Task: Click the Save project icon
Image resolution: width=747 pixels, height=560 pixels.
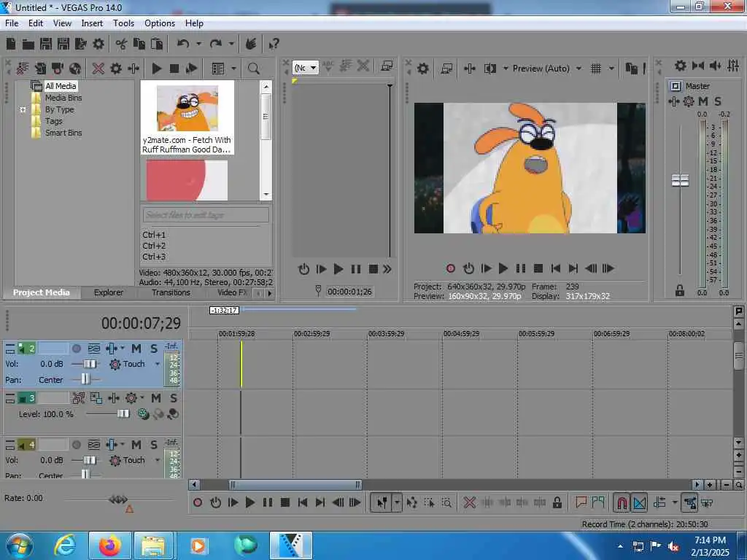Action: coord(46,44)
